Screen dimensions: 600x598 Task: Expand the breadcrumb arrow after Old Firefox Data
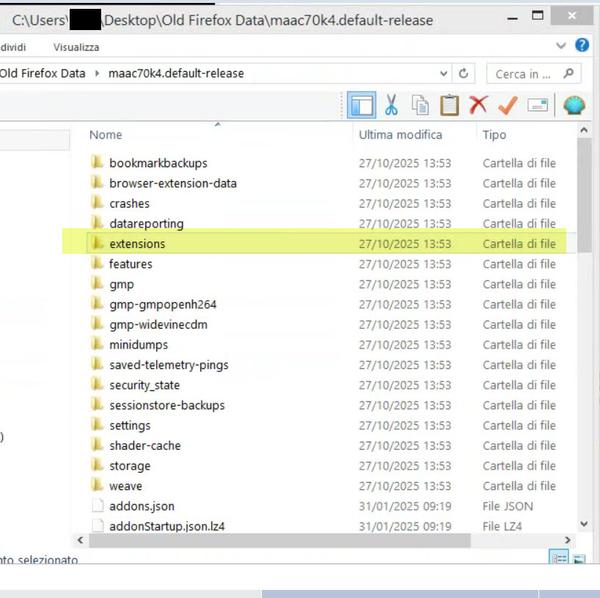[x=97, y=73]
